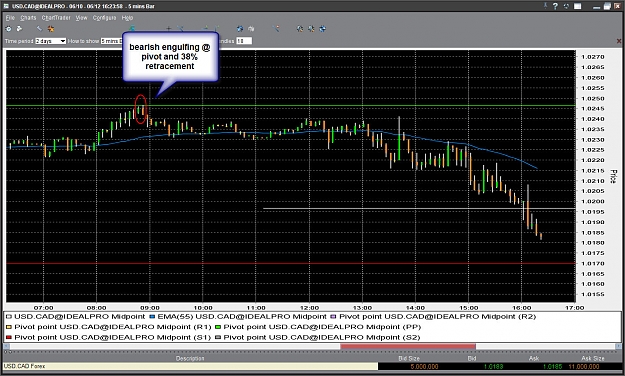Click the Bid column header

pyautogui.click(x=472, y=358)
